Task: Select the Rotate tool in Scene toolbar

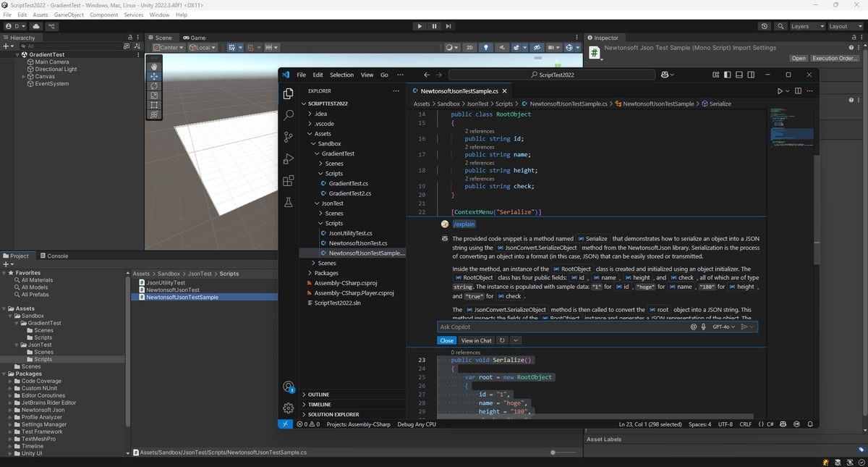Action: tap(154, 85)
